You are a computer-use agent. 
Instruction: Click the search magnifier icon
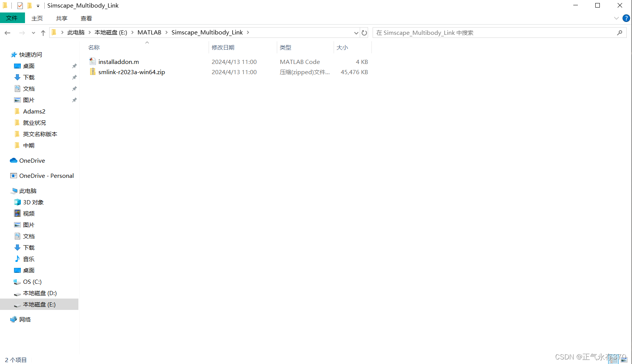[x=620, y=33]
